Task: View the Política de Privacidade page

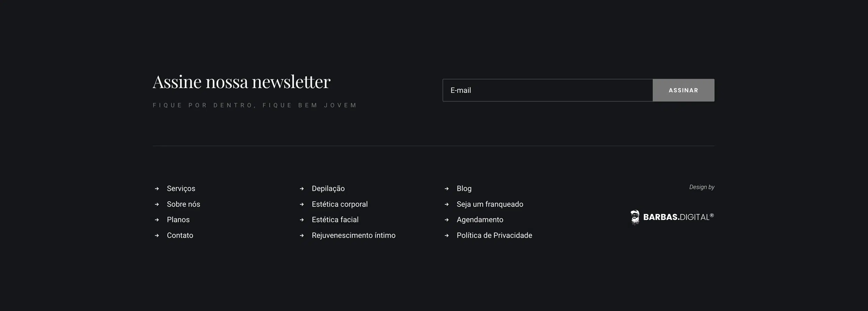Action: click(x=494, y=236)
